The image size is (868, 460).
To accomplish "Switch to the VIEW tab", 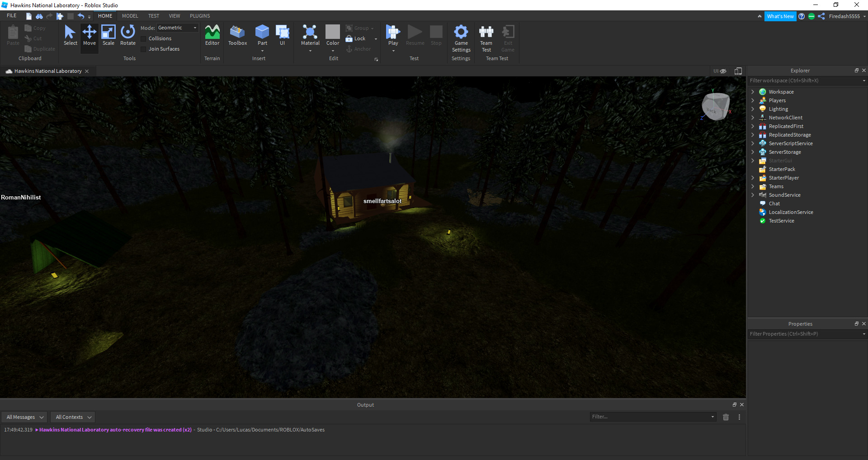I will (x=175, y=16).
